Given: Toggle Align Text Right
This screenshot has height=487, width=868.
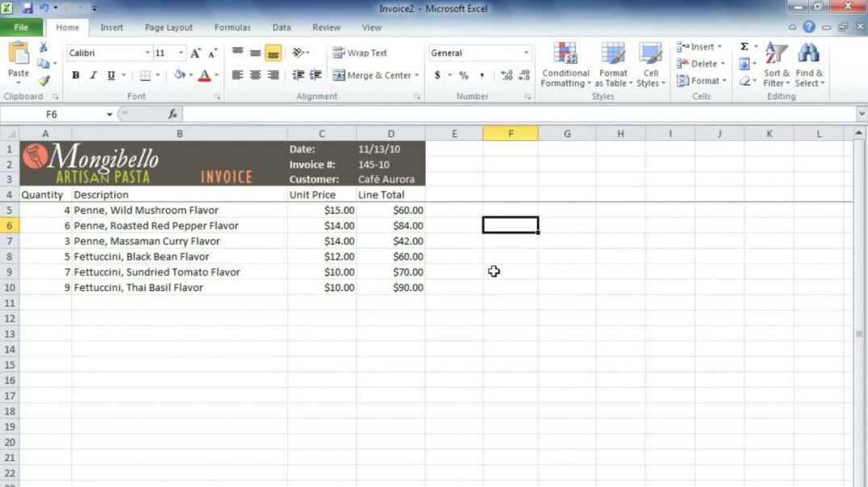Looking at the screenshot, I should point(273,75).
